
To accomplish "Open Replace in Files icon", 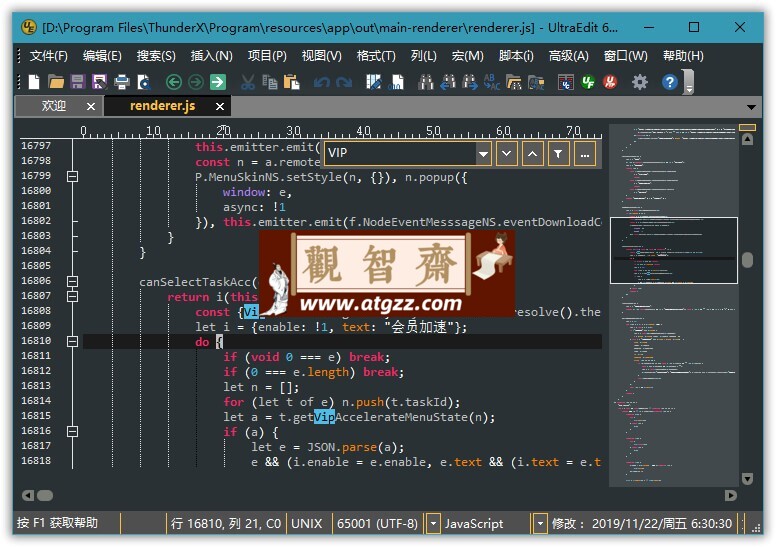I will (536, 82).
